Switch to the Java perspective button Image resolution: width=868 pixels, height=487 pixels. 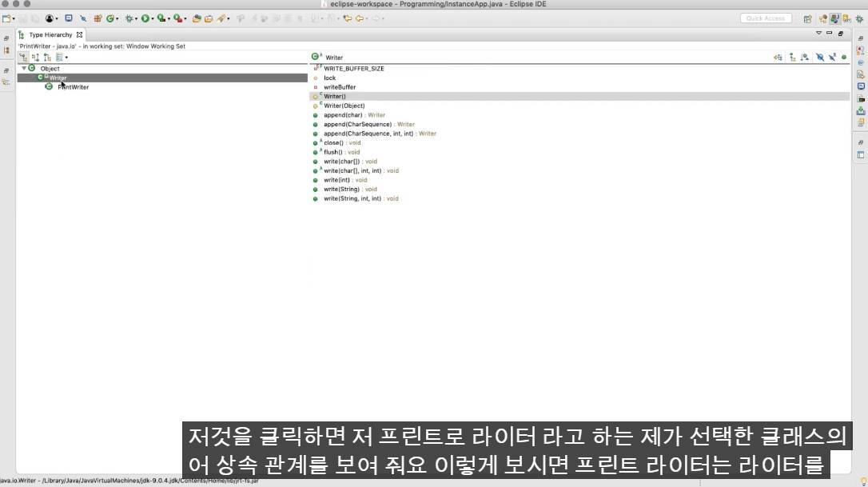point(834,19)
